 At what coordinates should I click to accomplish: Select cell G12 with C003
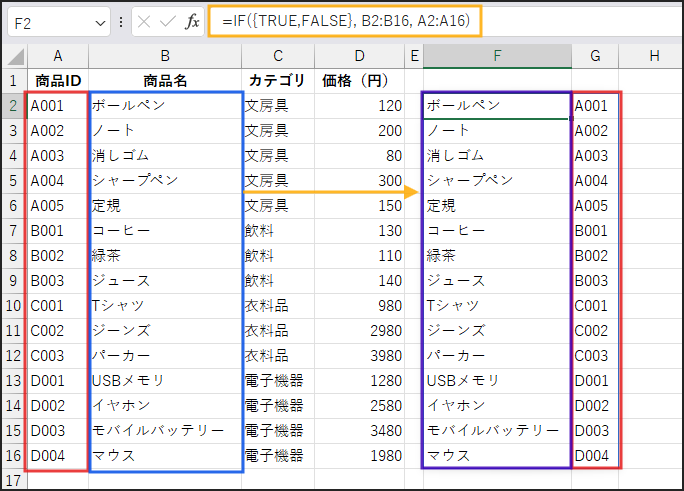595,356
